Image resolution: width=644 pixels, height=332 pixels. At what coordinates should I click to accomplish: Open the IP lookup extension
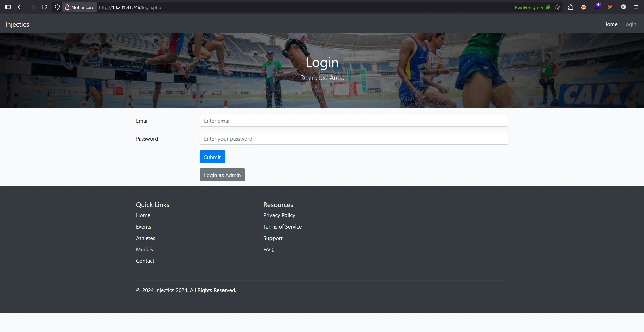(x=624, y=7)
